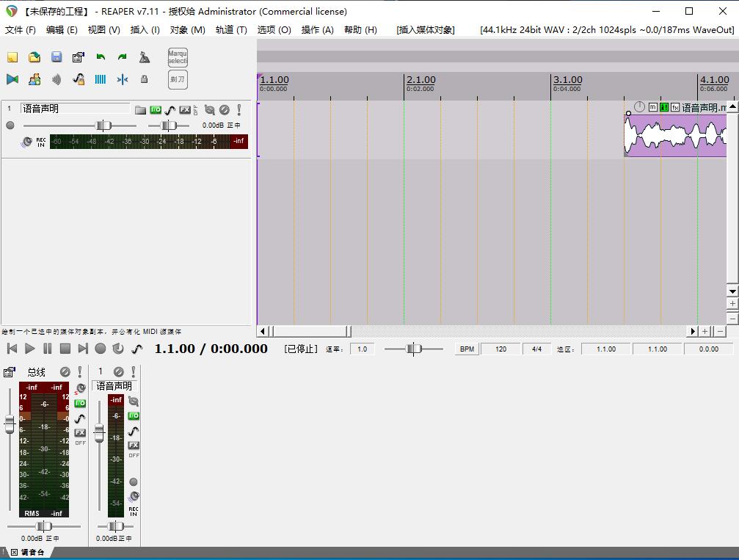The image size is (739, 560).
Task: Click the 4/4 time signature box
Action: click(536, 349)
